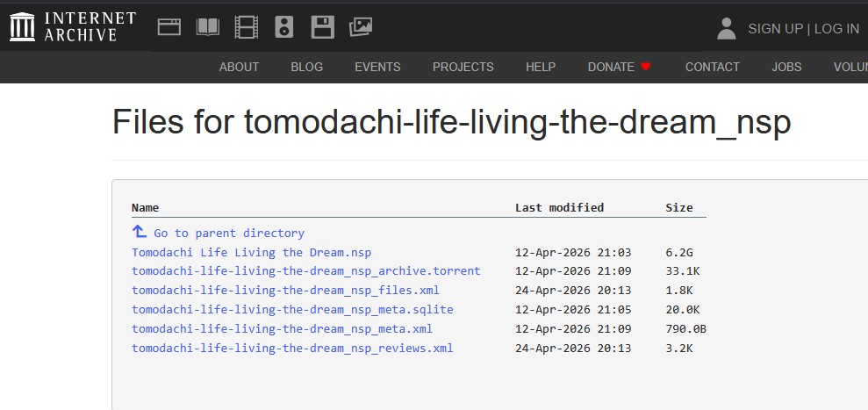Click Go to parent directory link
868x410 pixels.
[x=229, y=234]
